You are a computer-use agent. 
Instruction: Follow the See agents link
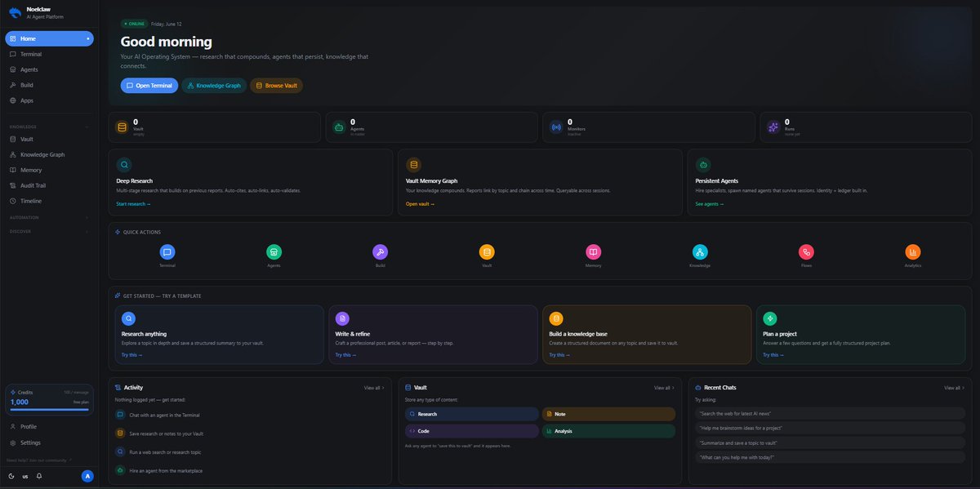click(710, 204)
